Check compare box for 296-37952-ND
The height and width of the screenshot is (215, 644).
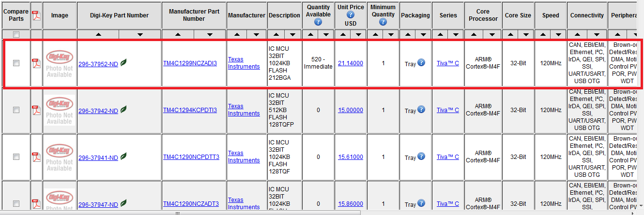pyautogui.click(x=16, y=63)
